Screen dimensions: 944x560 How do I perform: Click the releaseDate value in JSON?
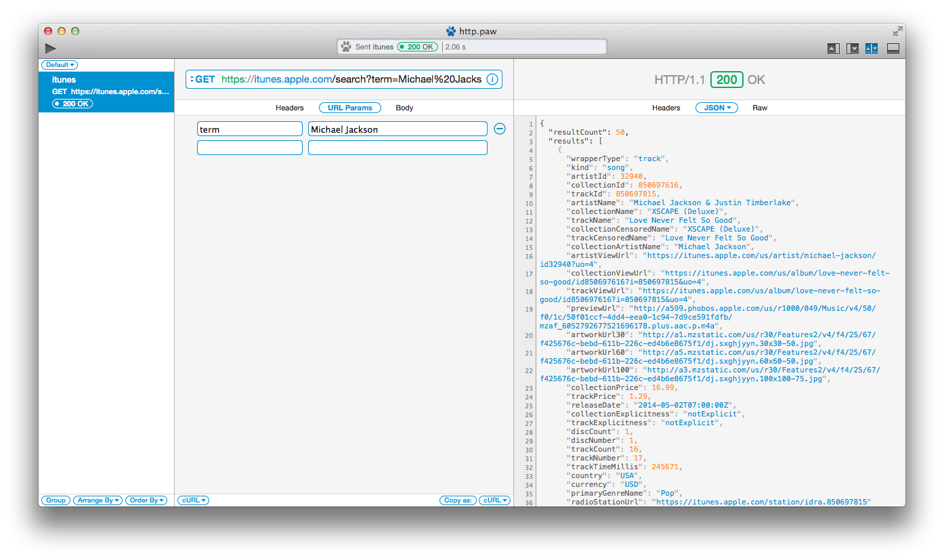[x=682, y=406]
